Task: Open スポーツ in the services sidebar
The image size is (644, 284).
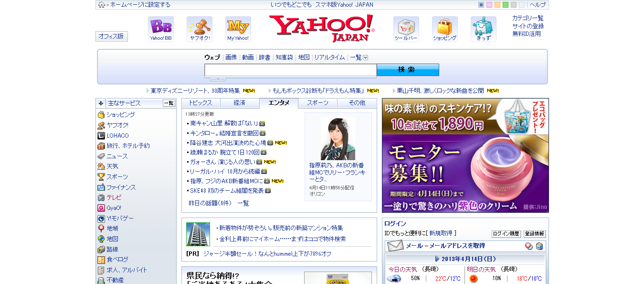Action: pos(117,177)
